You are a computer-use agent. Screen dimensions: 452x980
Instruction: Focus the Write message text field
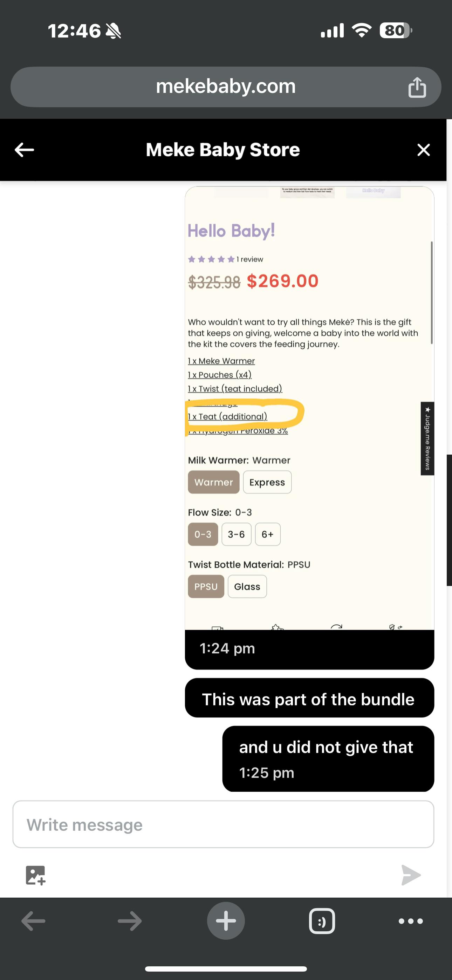(223, 824)
